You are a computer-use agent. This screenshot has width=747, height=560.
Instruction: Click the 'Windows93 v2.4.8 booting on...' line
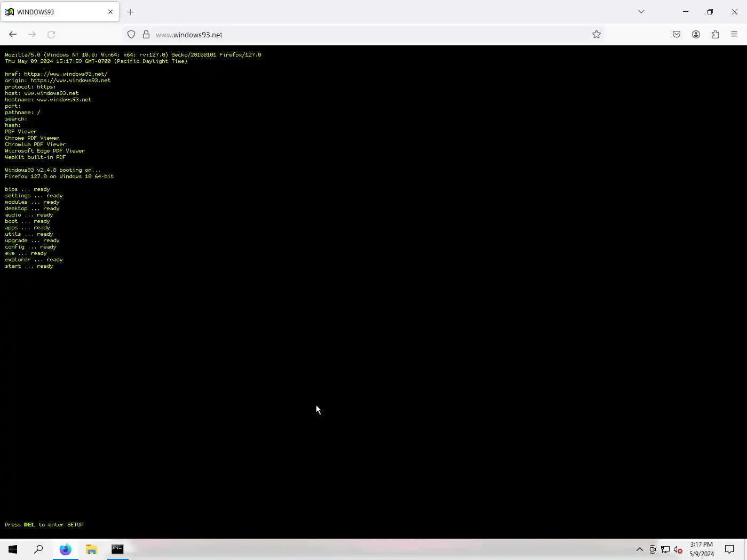tap(53, 170)
